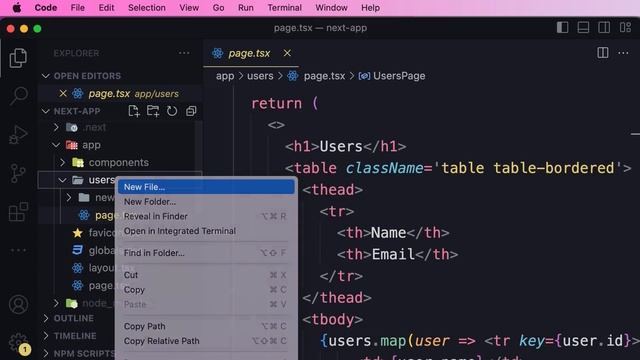The image size is (640, 360).
Task: Click 'users' in the breadcrumb
Action: pos(260,76)
